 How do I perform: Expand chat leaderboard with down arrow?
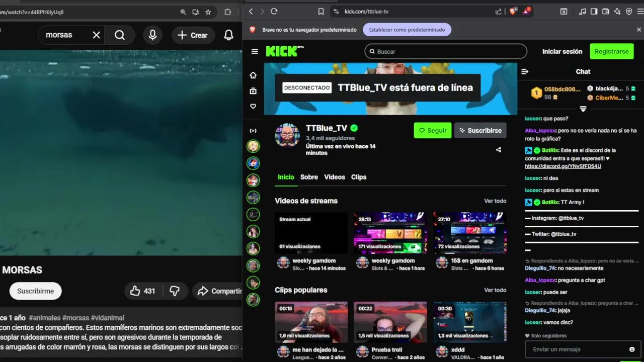point(583,109)
